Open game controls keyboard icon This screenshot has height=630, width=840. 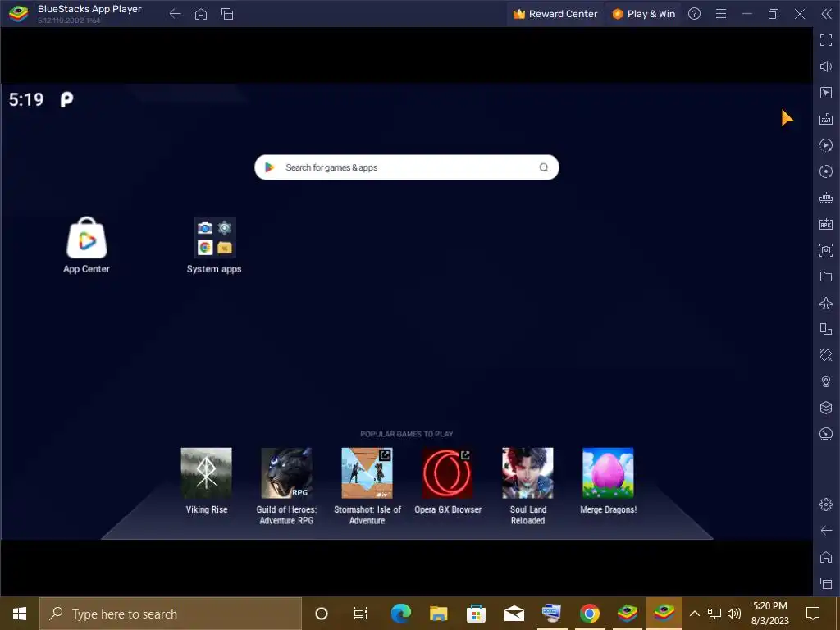pos(826,119)
